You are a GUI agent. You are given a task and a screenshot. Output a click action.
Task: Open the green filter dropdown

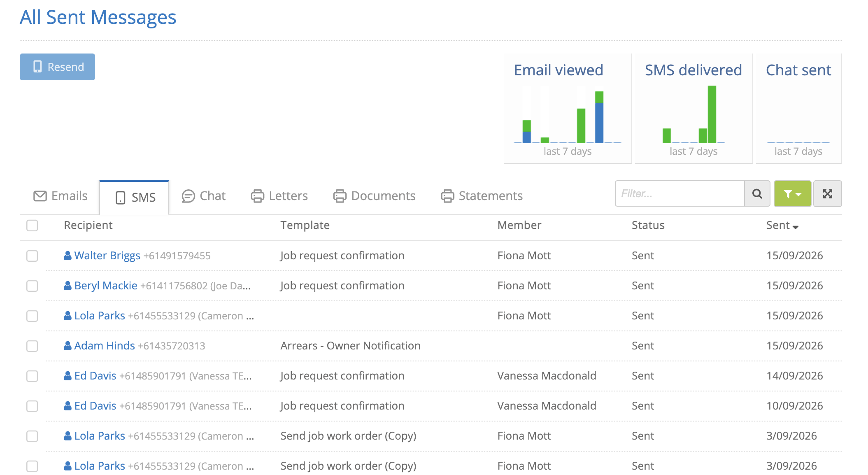792,193
